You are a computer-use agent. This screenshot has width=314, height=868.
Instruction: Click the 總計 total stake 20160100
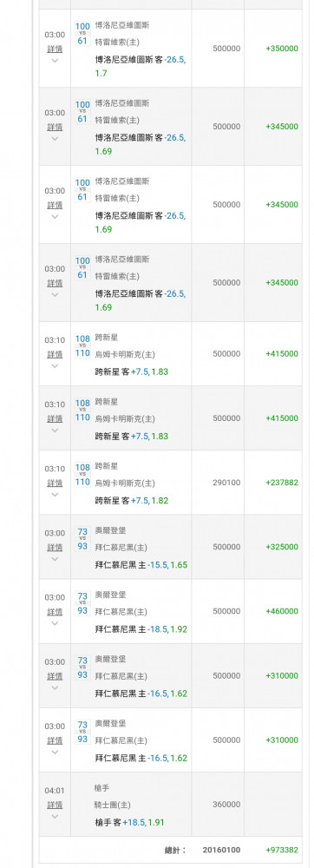click(x=222, y=850)
